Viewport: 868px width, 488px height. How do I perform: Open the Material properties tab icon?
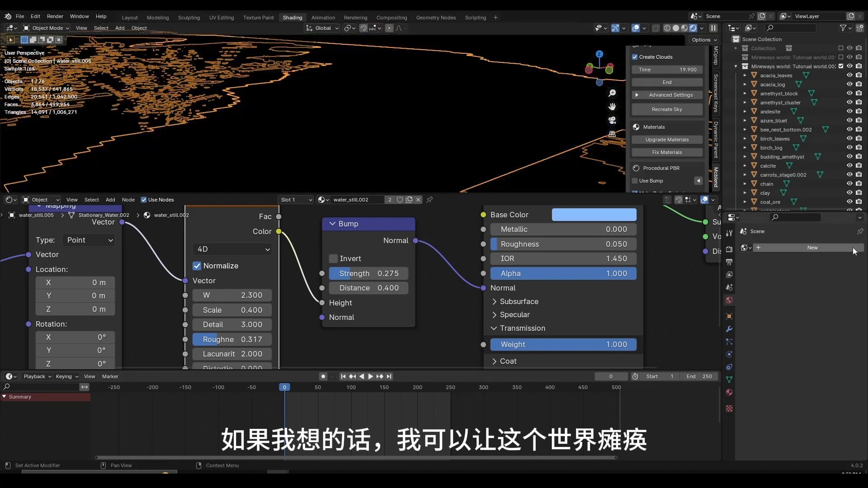coord(729,392)
